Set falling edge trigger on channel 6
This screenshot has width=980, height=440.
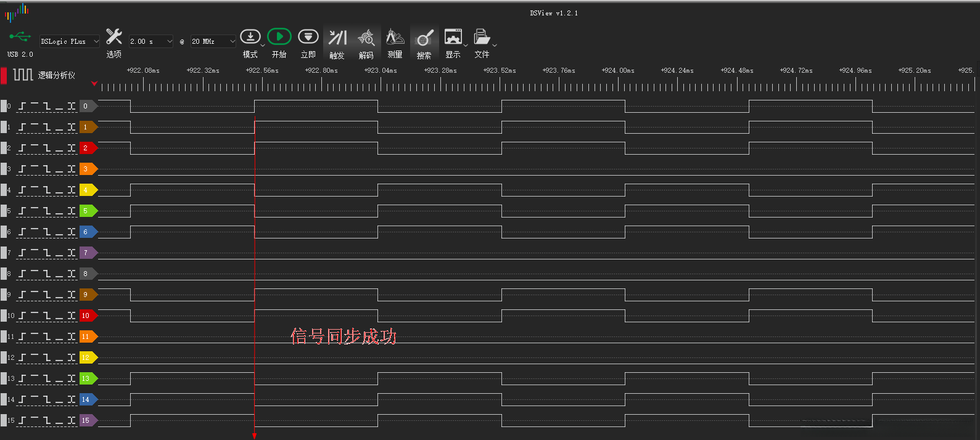point(47,232)
